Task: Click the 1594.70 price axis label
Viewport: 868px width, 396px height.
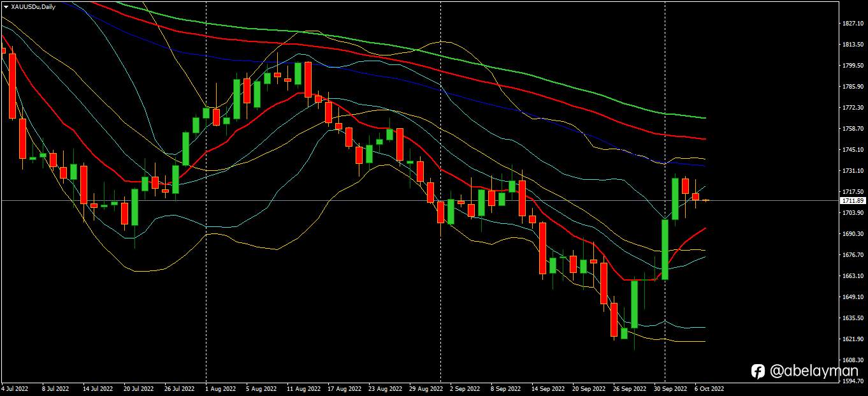Action: [852, 381]
